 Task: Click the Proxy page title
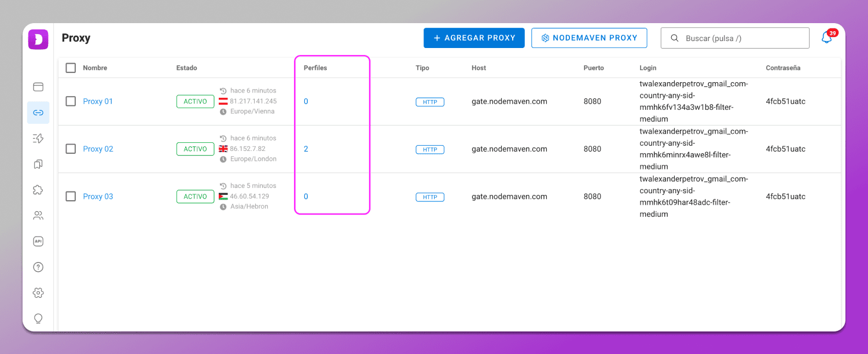(76, 38)
